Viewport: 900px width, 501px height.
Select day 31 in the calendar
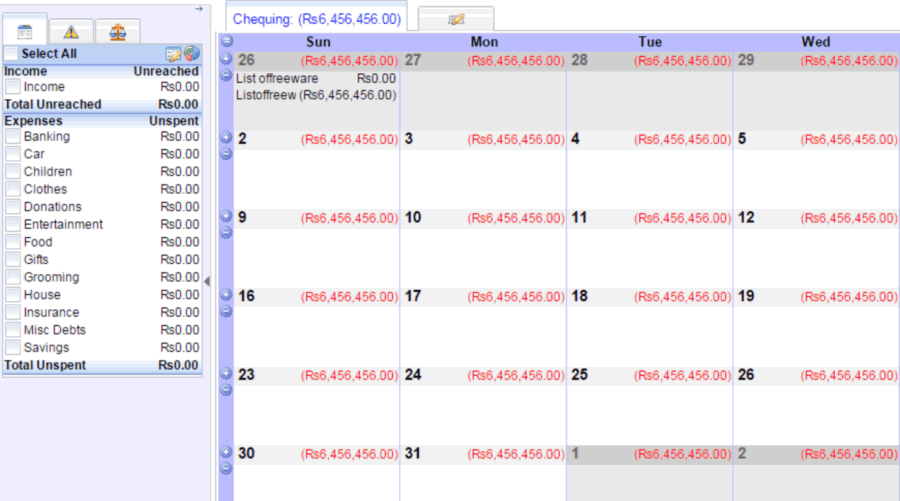click(x=413, y=453)
